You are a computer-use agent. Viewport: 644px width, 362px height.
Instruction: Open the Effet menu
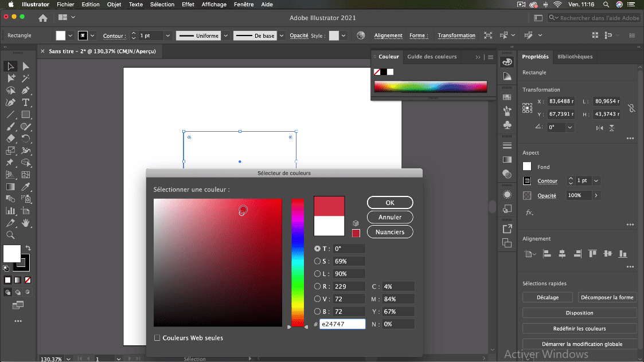coord(188,4)
